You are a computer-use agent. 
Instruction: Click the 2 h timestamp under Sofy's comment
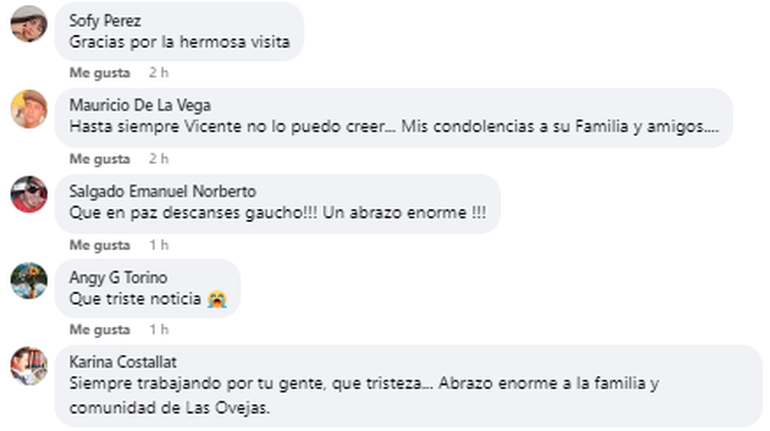[159, 73]
